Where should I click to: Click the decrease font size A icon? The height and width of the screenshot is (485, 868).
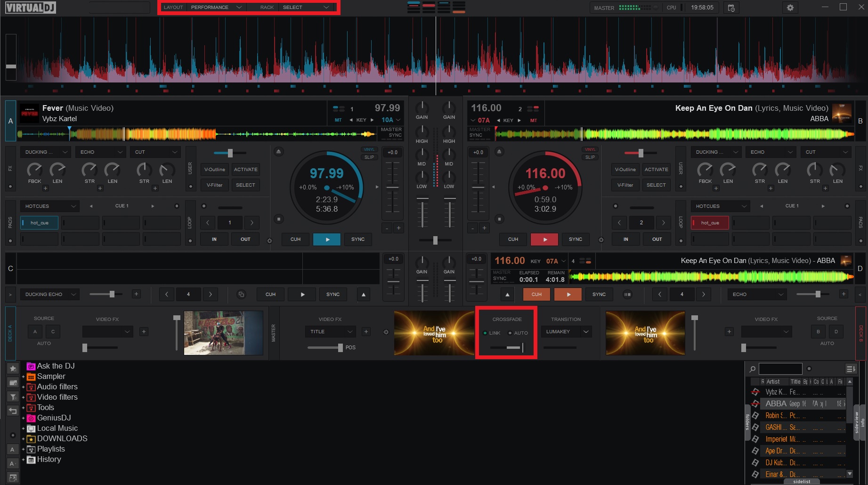coord(13,464)
